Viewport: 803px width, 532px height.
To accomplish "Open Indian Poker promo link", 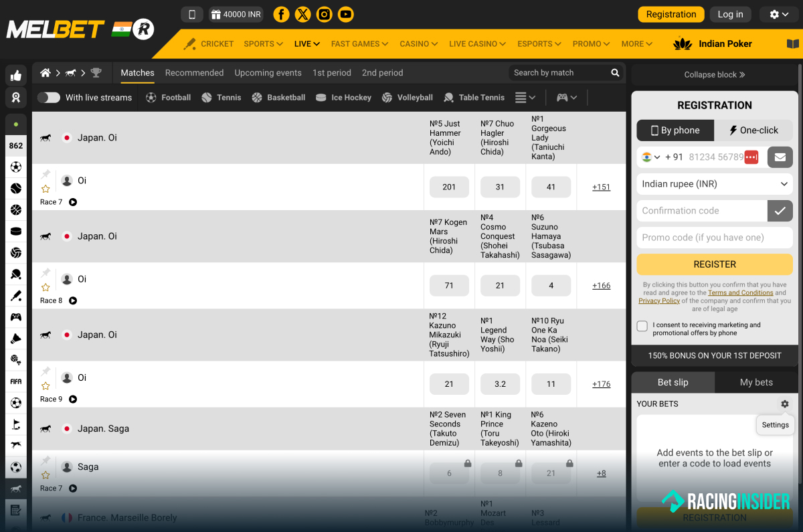I will [713, 43].
